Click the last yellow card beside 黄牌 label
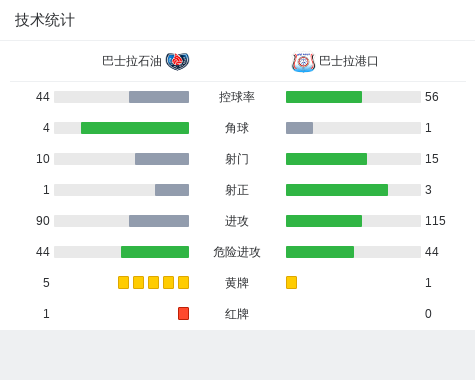Viewport: 475px width, 380px height. (x=183, y=282)
